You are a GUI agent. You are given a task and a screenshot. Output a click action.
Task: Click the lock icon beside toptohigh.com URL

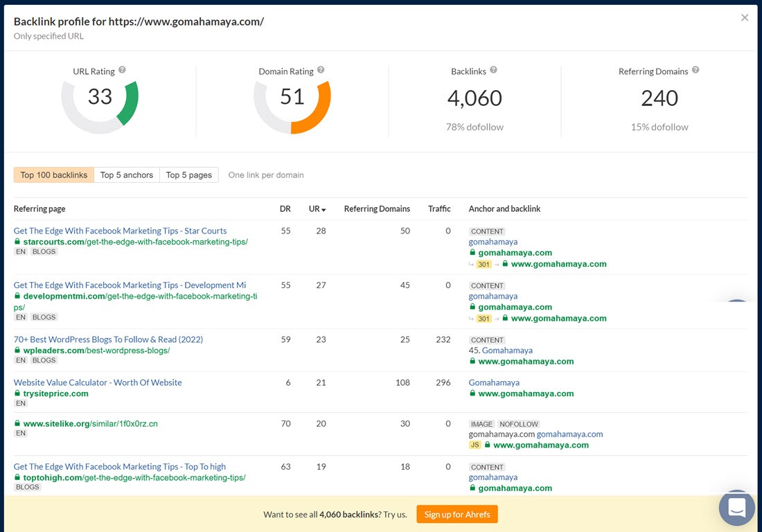(17, 477)
